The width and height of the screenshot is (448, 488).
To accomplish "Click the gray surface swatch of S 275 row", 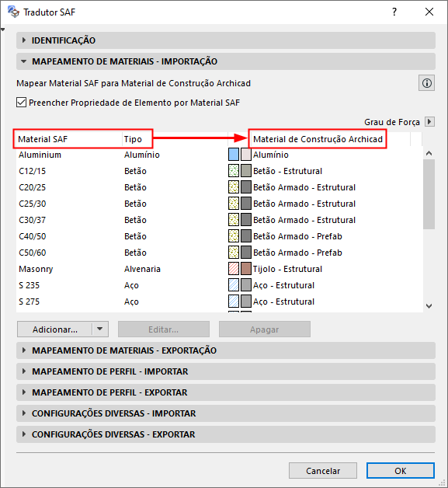I will click(x=246, y=302).
